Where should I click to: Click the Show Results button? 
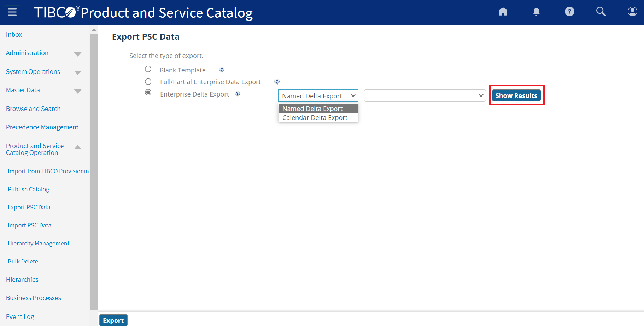click(516, 95)
